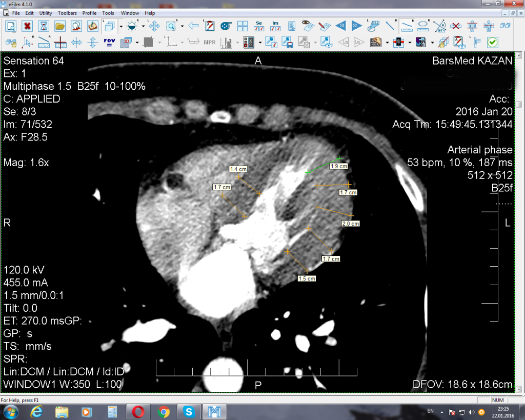
Task: Expand the 3D tool dropdown arrow
Action: pyautogui.click(x=137, y=43)
